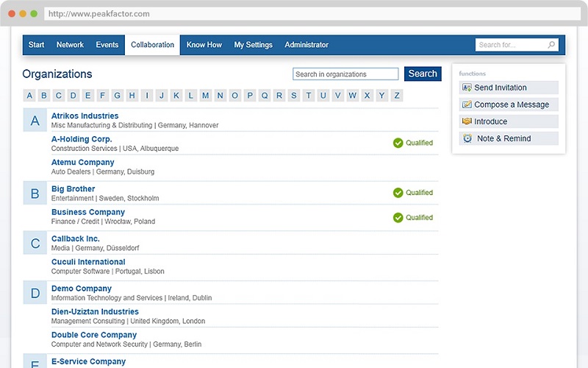Image resolution: width=588 pixels, height=368 pixels.
Task: Open Double Core Company organization
Action: coord(94,335)
